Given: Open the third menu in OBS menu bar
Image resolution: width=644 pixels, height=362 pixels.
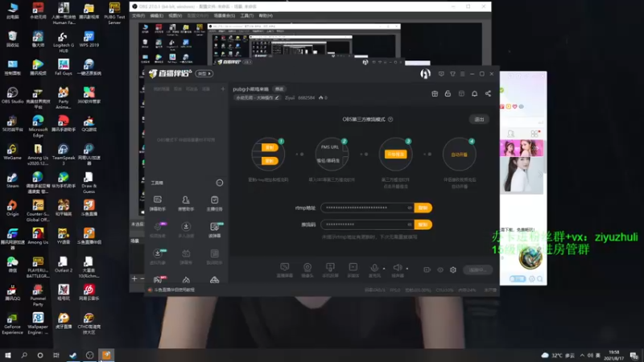Looking at the screenshot, I should pyautogui.click(x=175, y=15).
